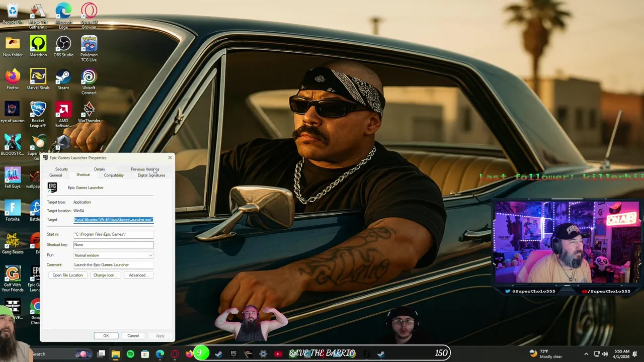644x362 pixels.
Task: Open Magic The Gathering desktop shortcut
Action: pos(38,16)
